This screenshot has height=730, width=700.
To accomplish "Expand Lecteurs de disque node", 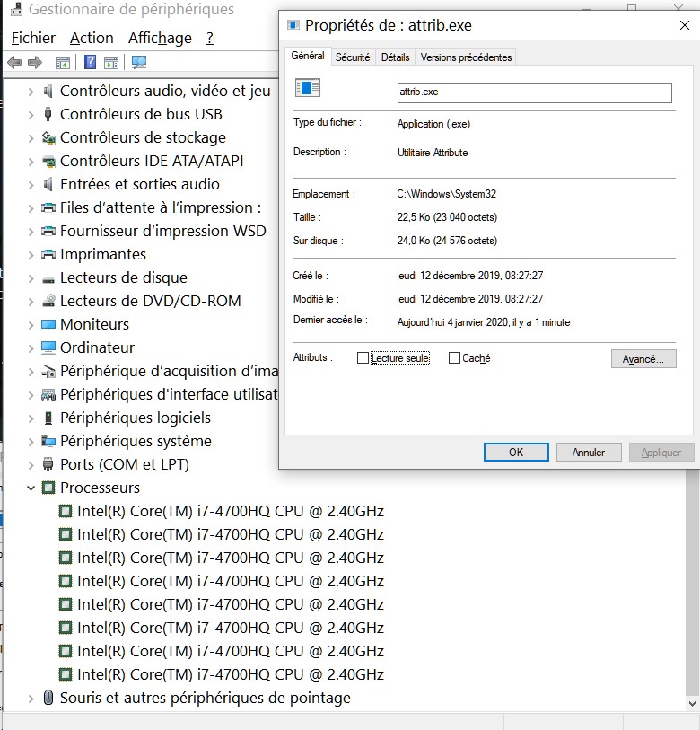I will [x=31, y=278].
